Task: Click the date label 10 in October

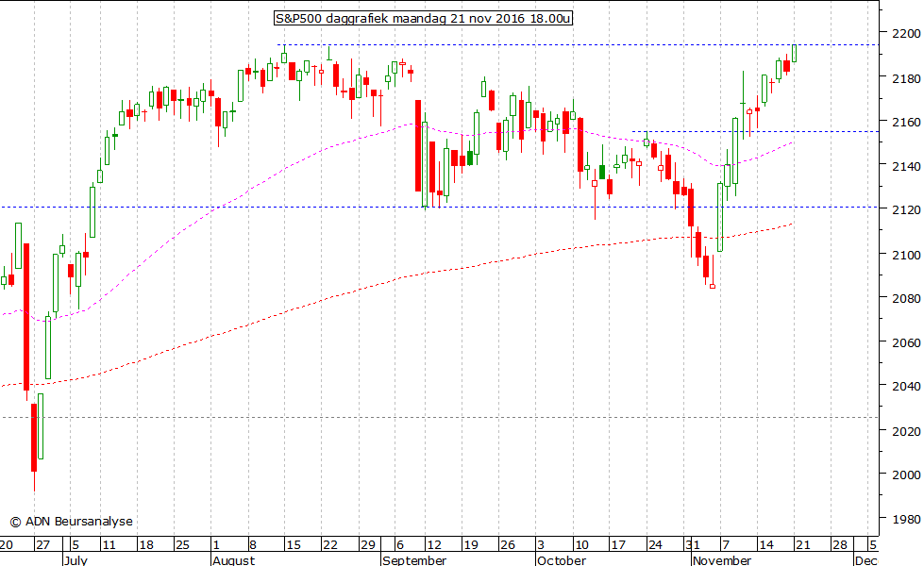Action: pyautogui.click(x=581, y=545)
